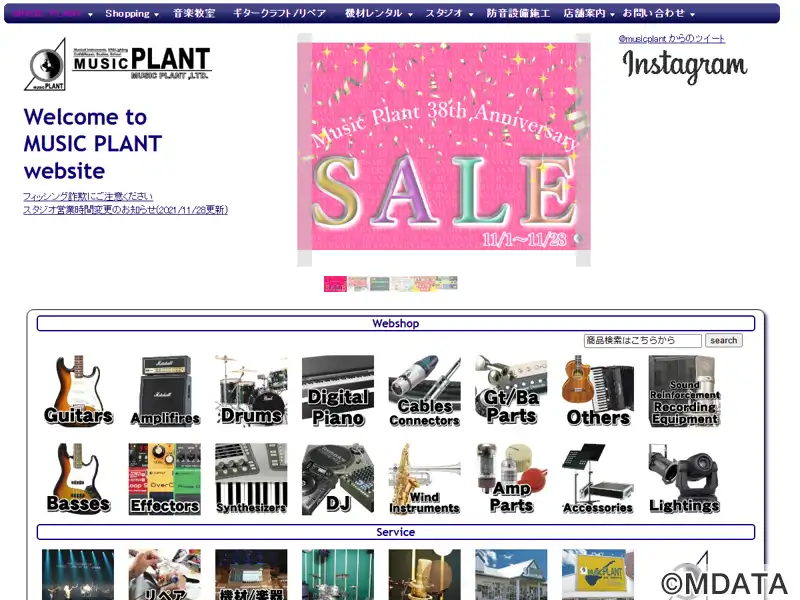Open the Wind Instruments category icon

(424, 479)
